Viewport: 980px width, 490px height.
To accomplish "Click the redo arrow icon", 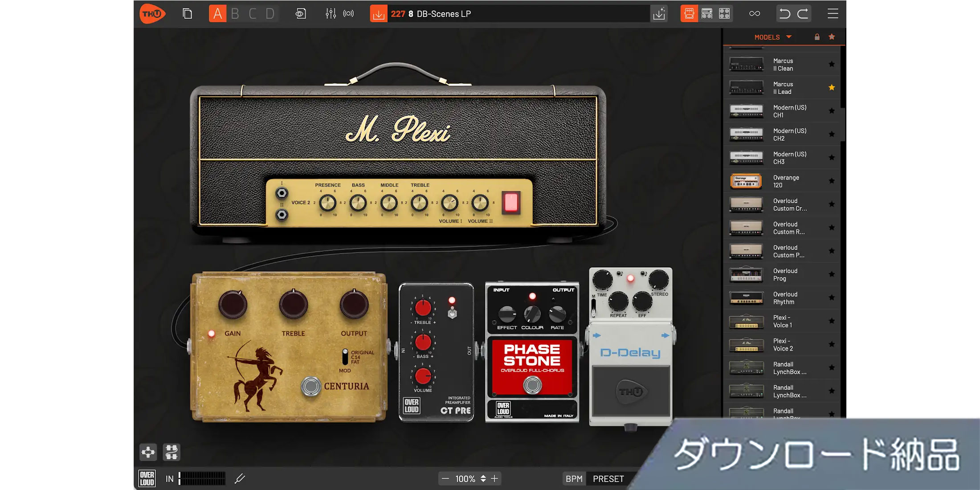I will point(803,14).
